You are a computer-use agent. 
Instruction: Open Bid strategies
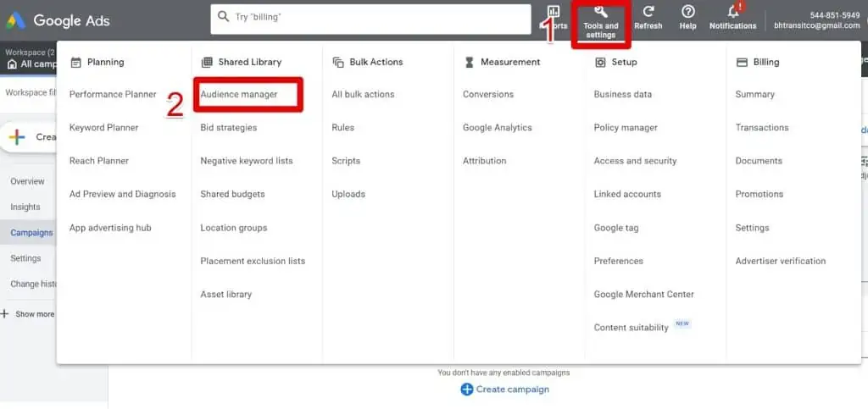[229, 128]
